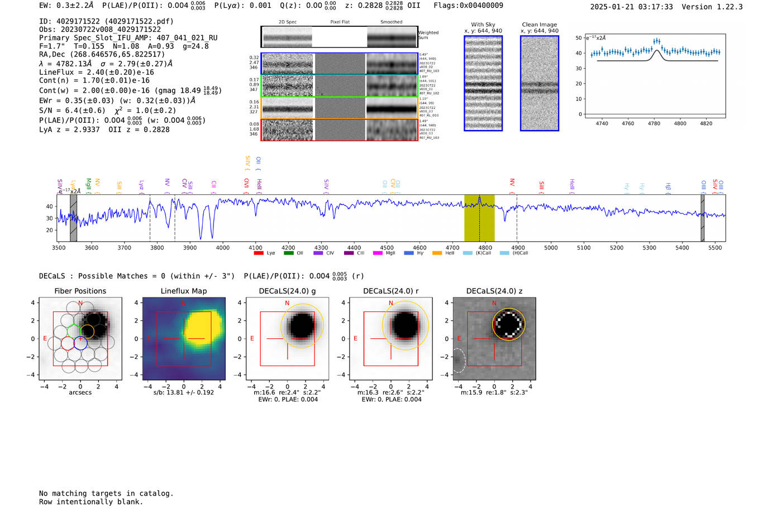
Task: Open the DECaLS(24.0) r image
Action: [x=391, y=338]
